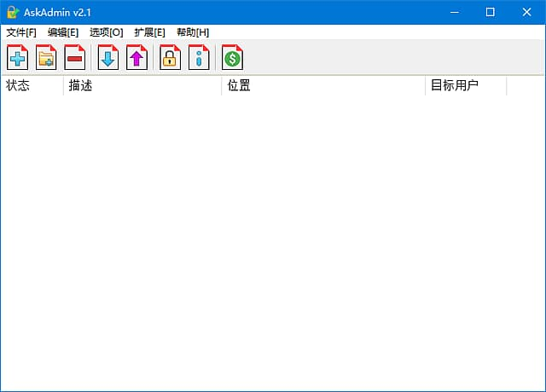Click the AskAdmin title bar app icon
This screenshot has height=392, width=546.
13,12
